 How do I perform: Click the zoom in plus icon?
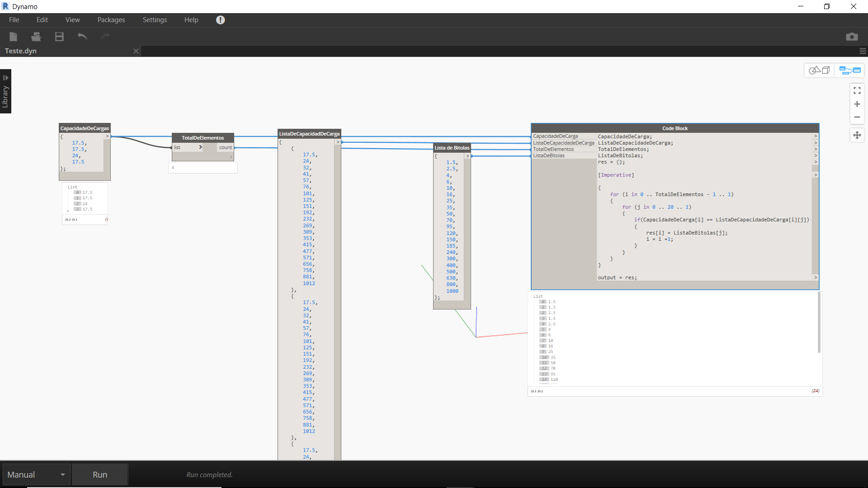pos(857,104)
